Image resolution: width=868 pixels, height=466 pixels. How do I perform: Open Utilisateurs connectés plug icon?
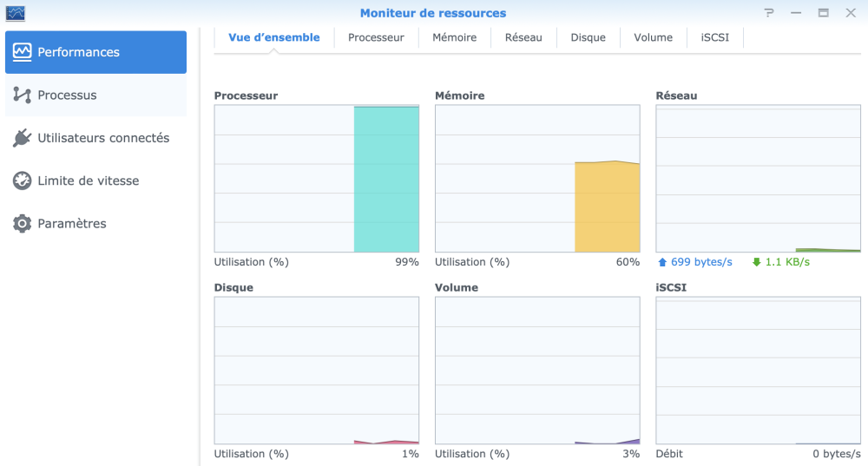(23, 138)
